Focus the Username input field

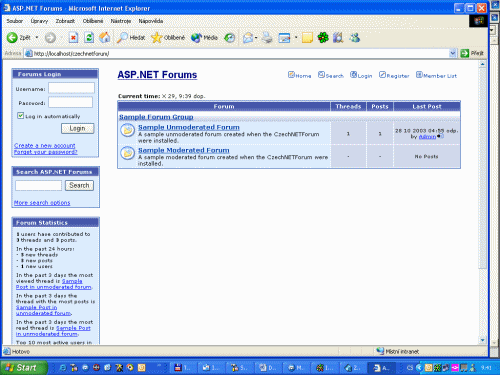[71, 88]
